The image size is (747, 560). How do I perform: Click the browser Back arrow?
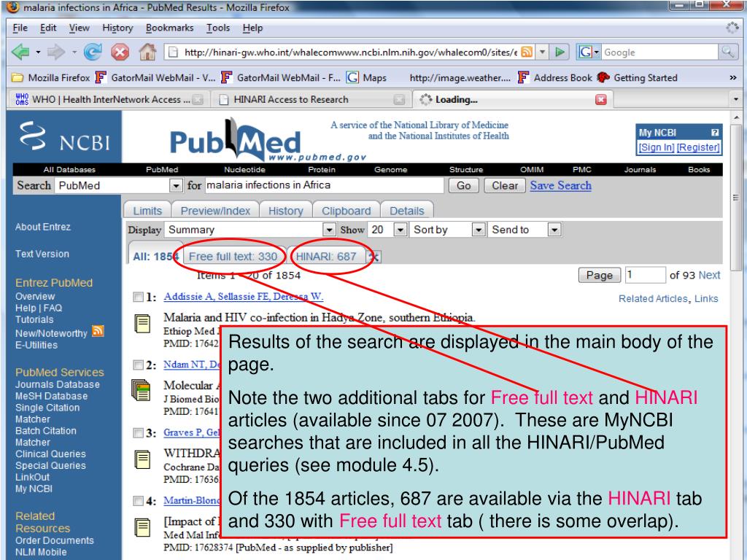click(x=20, y=52)
